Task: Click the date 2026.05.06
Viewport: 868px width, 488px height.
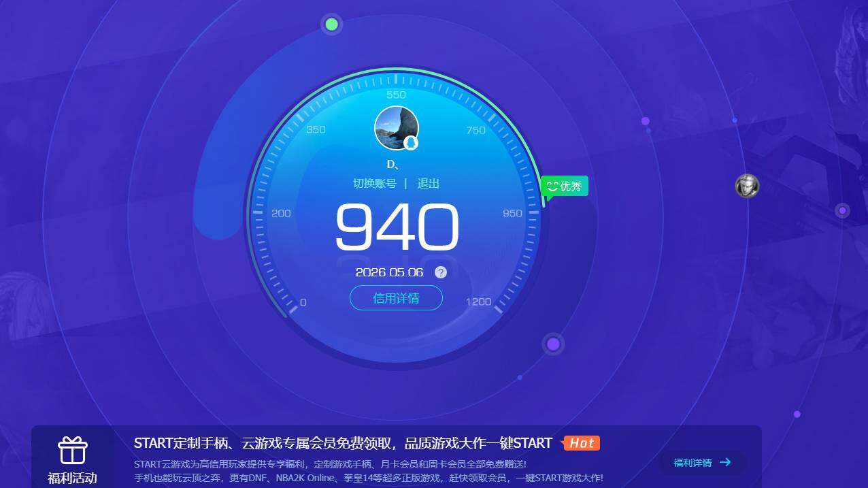Action: (x=389, y=272)
